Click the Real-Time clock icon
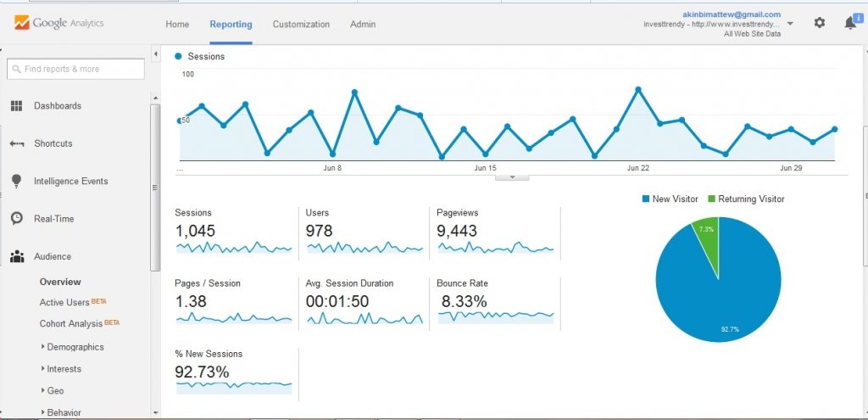The image size is (868, 420). click(x=17, y=218)
